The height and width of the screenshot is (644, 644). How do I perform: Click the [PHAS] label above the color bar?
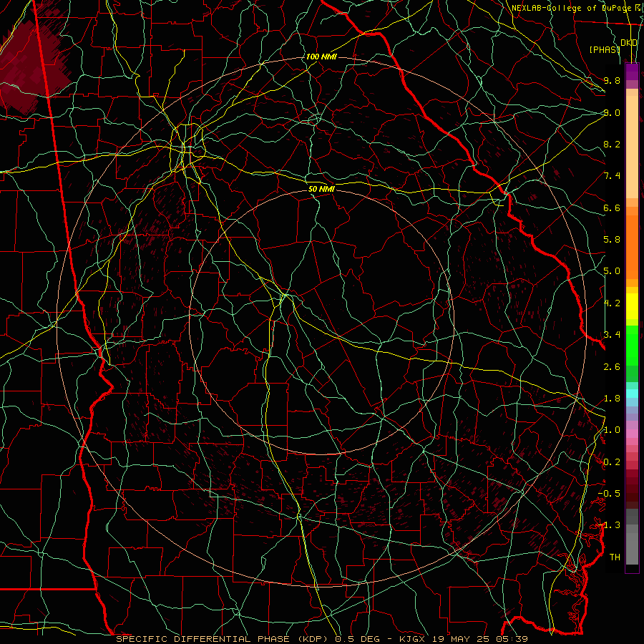coord(605,49)
